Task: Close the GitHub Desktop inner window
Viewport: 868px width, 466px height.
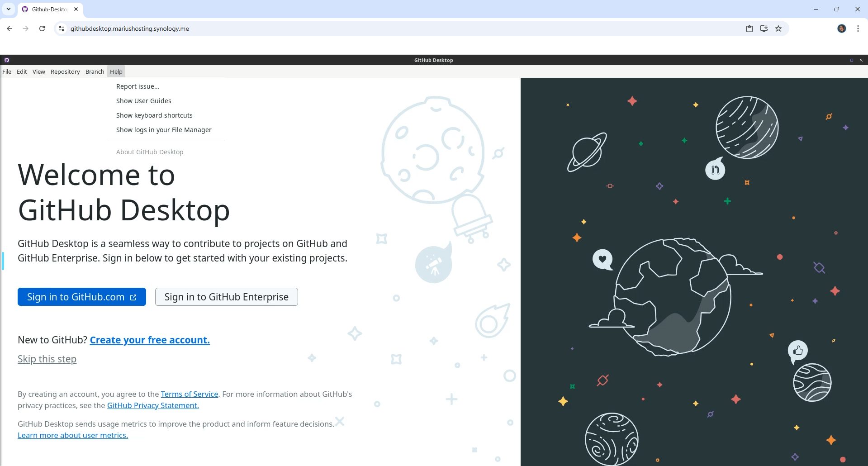Action: pos(861,60)
